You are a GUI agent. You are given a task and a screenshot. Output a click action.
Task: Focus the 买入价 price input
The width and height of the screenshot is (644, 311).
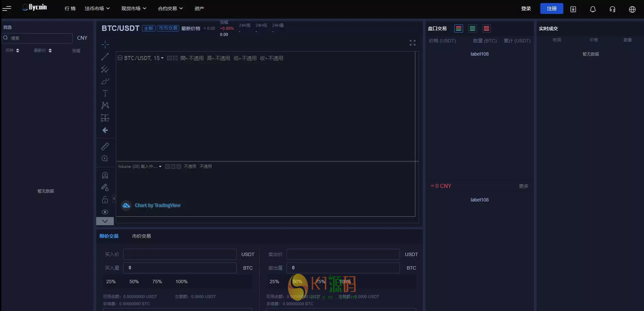click(180, 254)
